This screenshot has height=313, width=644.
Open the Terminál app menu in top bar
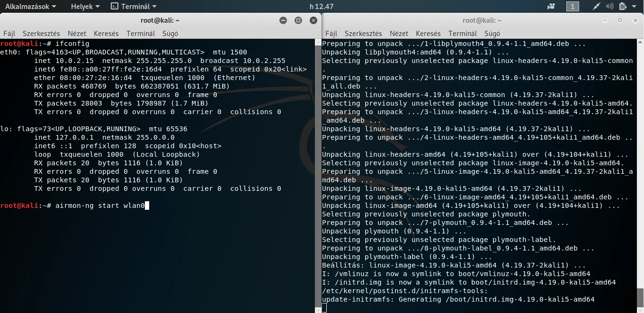pos(134,7)
